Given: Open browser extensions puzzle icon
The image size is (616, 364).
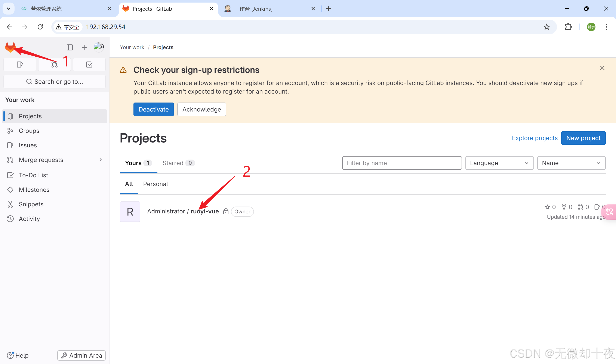Looking at the screenshot, I should click(x=568, y=27).
